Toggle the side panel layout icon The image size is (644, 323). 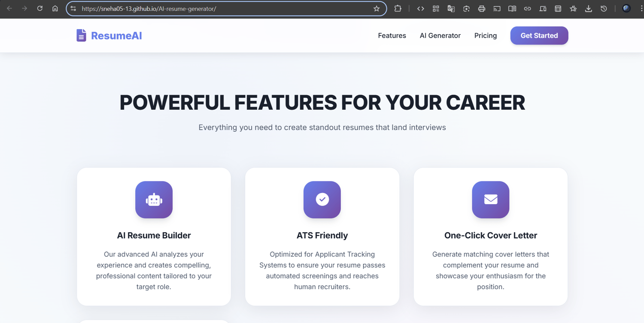tap(558, 9)
